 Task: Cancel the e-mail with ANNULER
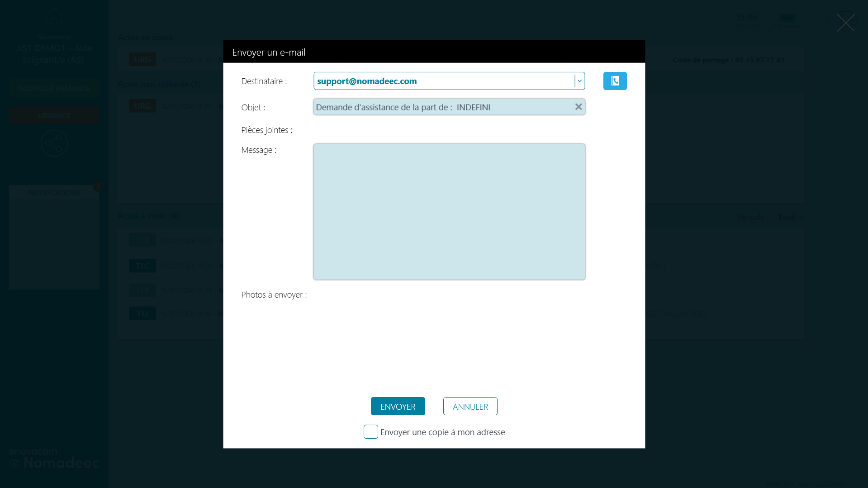470,406
